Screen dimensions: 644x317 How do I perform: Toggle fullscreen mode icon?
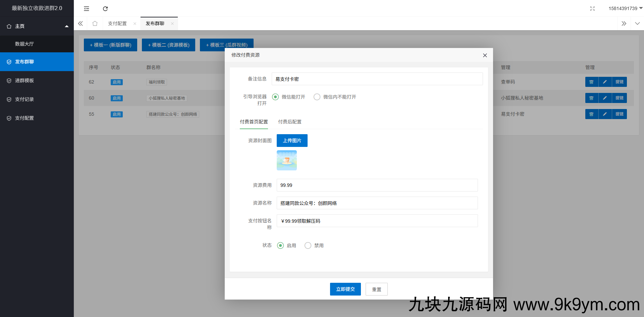pyautogui.click(x=592, y=8)
